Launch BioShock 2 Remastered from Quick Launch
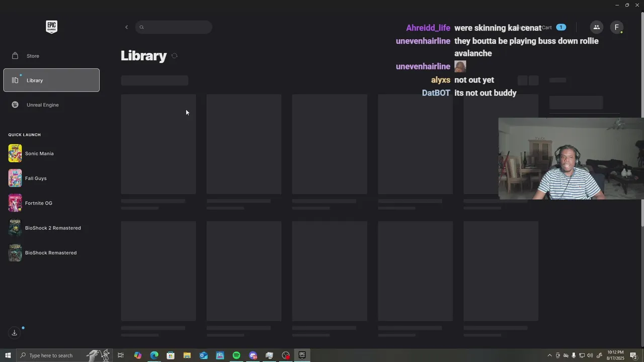The image size is (644, 362). coord(53,228)
